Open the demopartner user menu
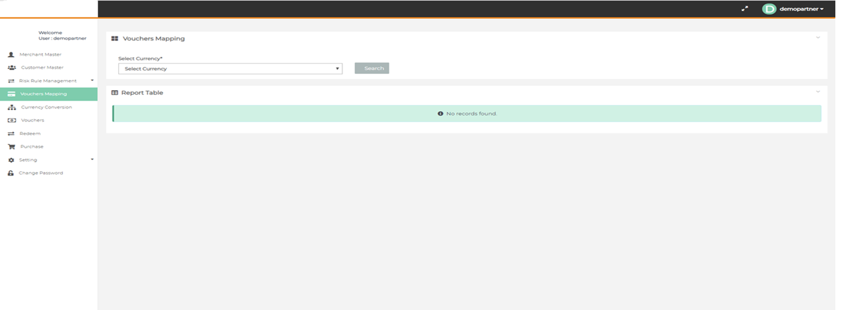868x310 pixels. (x=801, y=9)
